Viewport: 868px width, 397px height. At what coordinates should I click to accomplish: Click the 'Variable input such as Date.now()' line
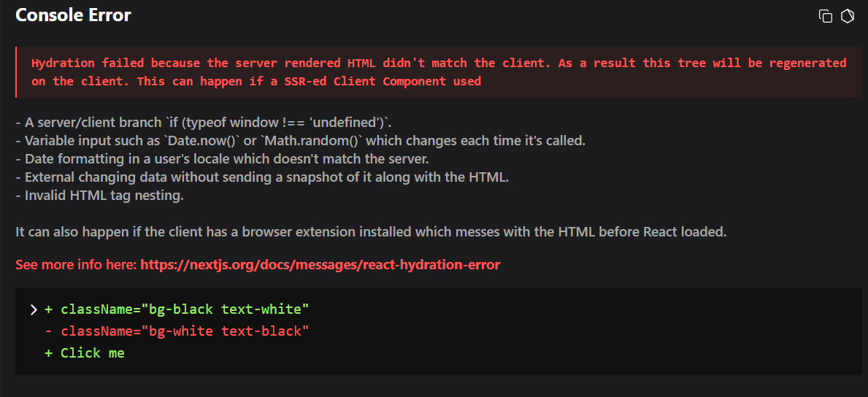coord(301,140)
